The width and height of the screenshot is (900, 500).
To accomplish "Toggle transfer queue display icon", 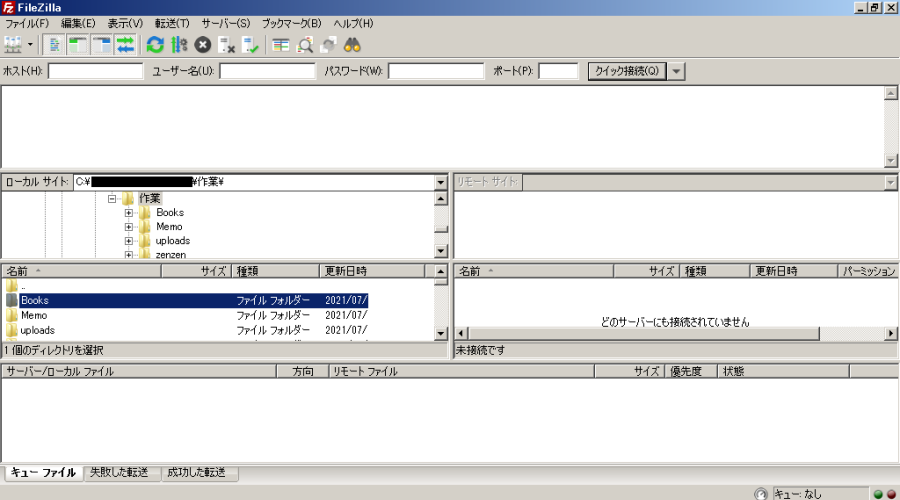I will (x=125, y=45).
